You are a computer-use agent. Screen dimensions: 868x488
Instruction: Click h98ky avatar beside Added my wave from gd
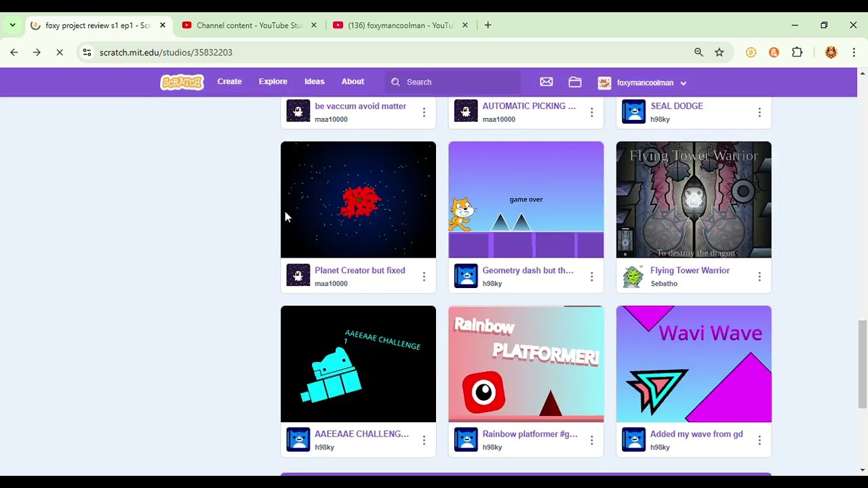633,439
